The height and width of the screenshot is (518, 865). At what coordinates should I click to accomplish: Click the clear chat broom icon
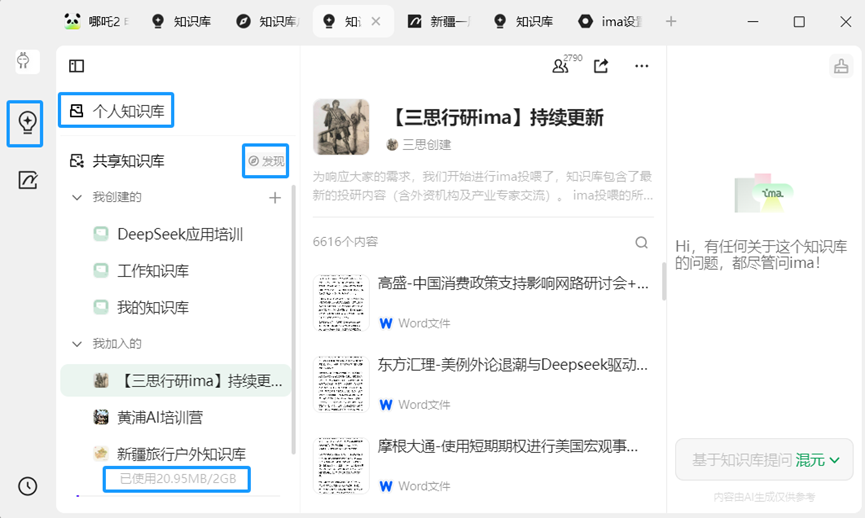(x=841, y=66)
